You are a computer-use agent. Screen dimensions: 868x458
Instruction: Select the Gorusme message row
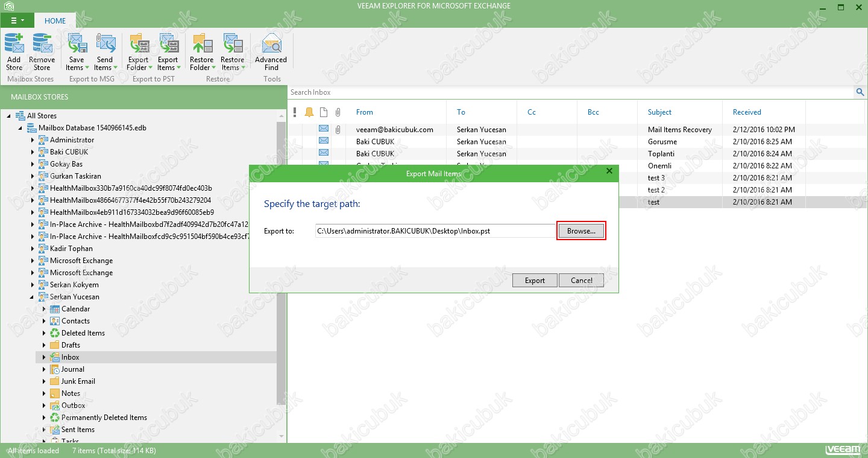coord(577,141)
